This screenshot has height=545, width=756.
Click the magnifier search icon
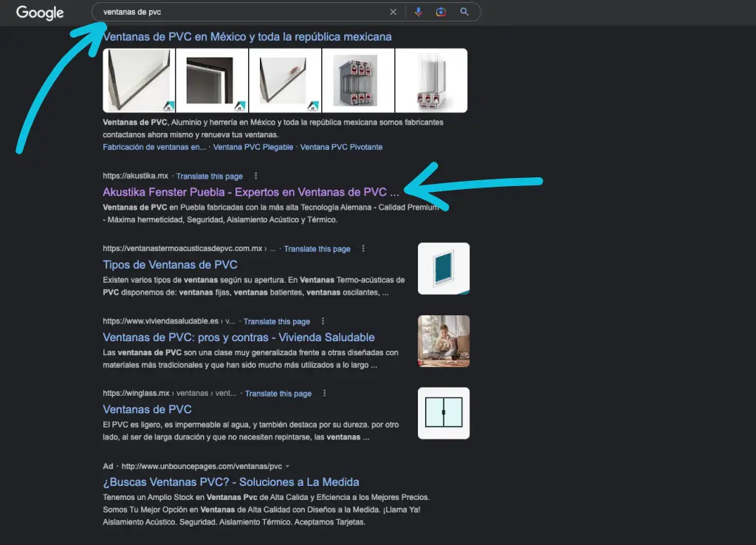464,12
